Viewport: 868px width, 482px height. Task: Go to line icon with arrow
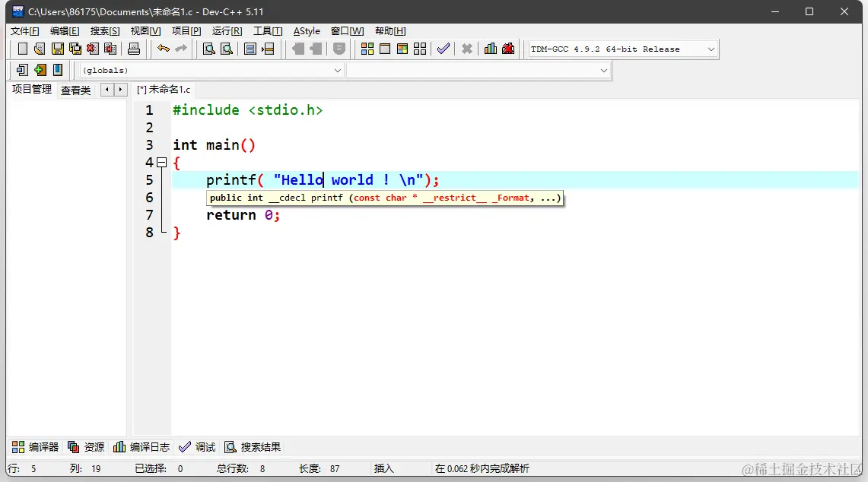coord(268,49)
